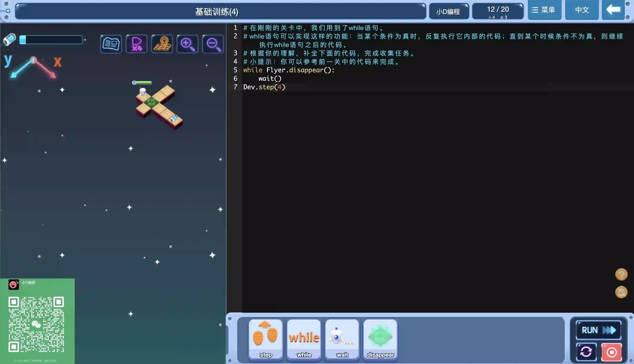
Task: Click line 7 Dev.step(4) in the editor
Action: click(x=264, y=87)
